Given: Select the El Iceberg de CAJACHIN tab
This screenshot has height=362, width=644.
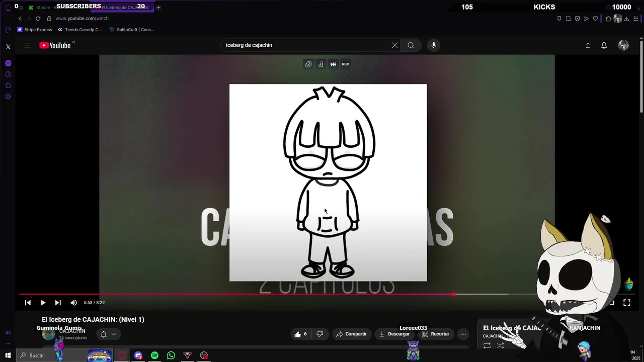Looking at the screenshot, I should coord(122,8).
